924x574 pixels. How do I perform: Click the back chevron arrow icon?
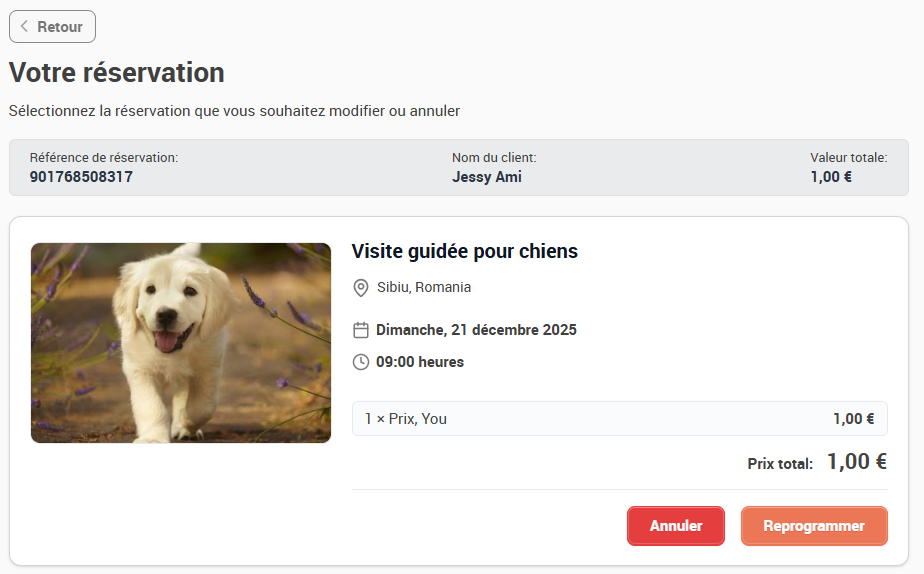coord(24,27)
